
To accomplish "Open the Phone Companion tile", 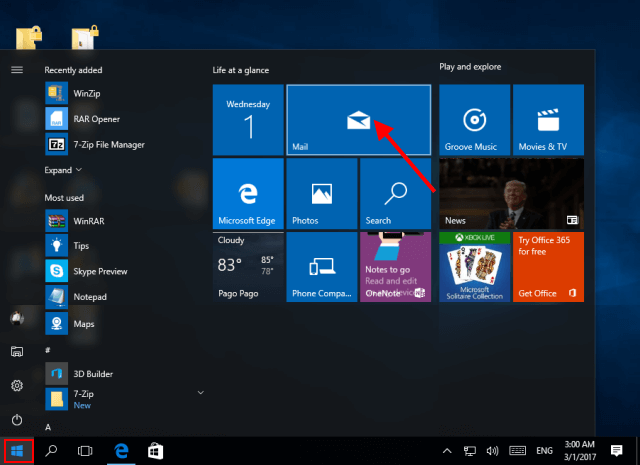I will [322, 267].
